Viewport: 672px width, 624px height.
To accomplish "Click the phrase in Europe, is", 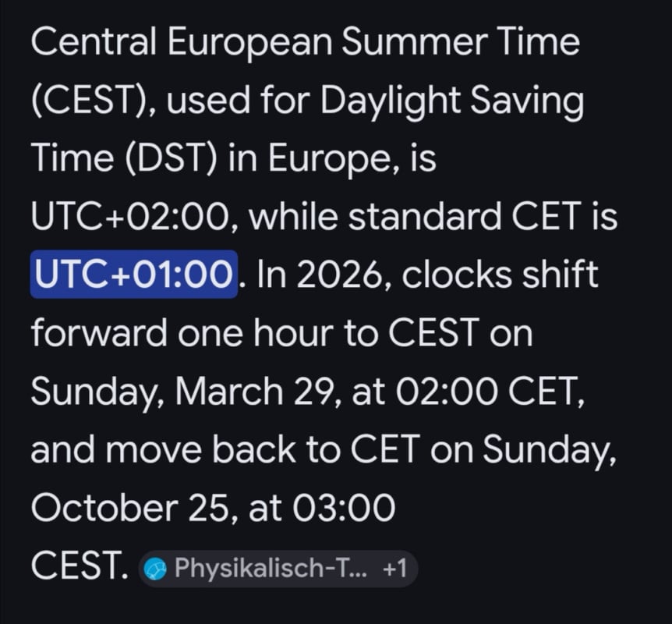I will point(332,159).
